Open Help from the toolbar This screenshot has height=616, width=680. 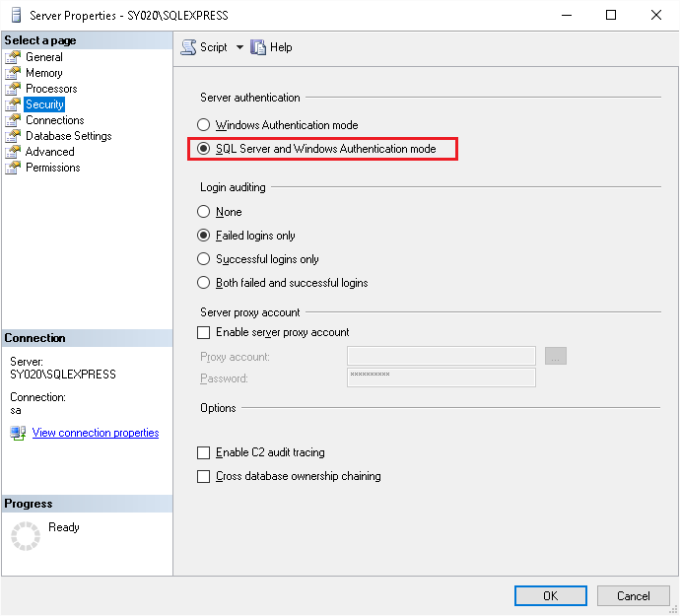(271, 47)
